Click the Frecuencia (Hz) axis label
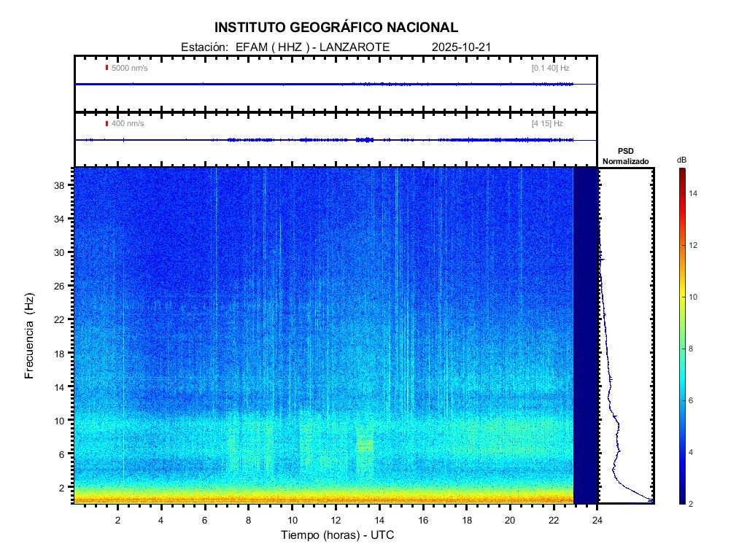The height and width of the screenshot is (560, 747). click(30, 335)
